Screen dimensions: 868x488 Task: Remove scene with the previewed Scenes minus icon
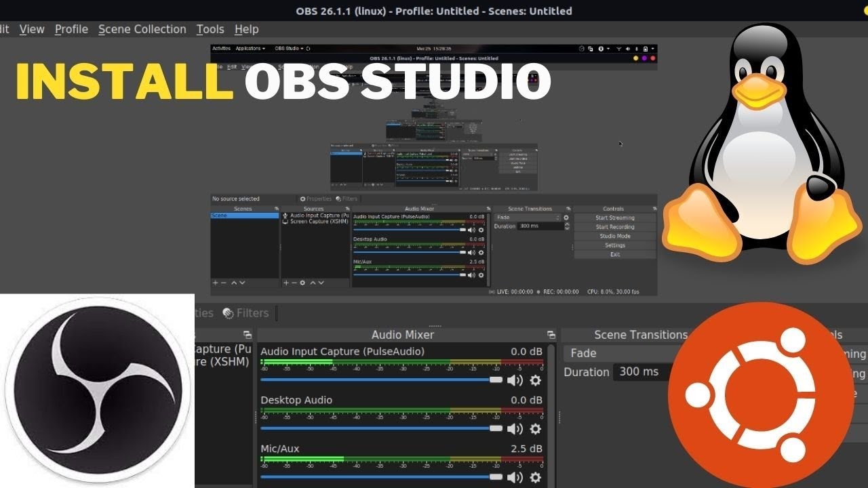224,283
